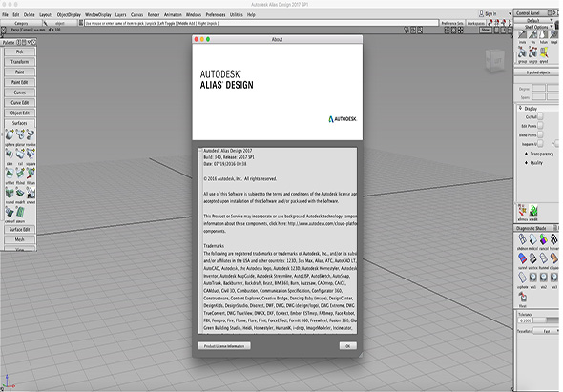Expand the Quality section
563x392 pixels.
pyautogui.click(x=527, y=162)
